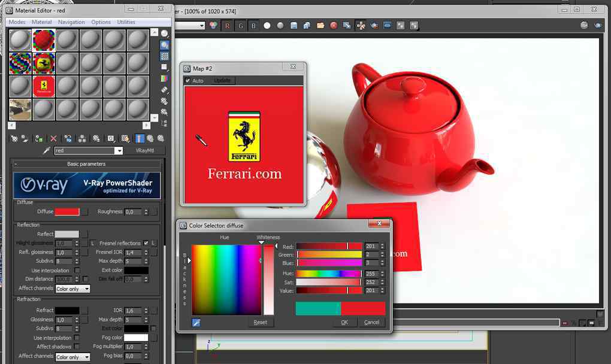Click OK in Color Selector dialog
This screenshot has width=611, height=364.
(x=344, y=322)
